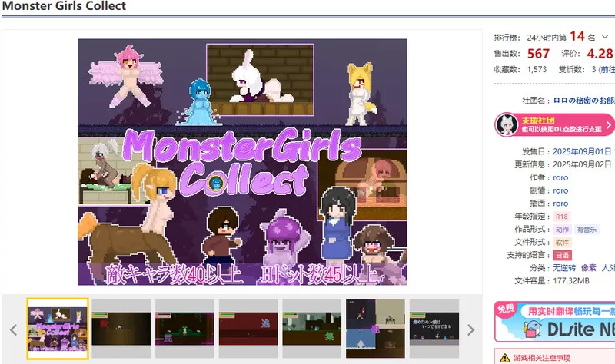Select the 有音乐 work format tag

tap(587, 230)
